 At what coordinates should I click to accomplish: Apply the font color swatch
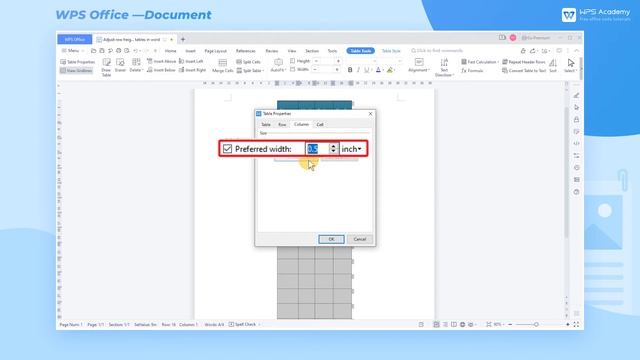click(x=378, y=70)
